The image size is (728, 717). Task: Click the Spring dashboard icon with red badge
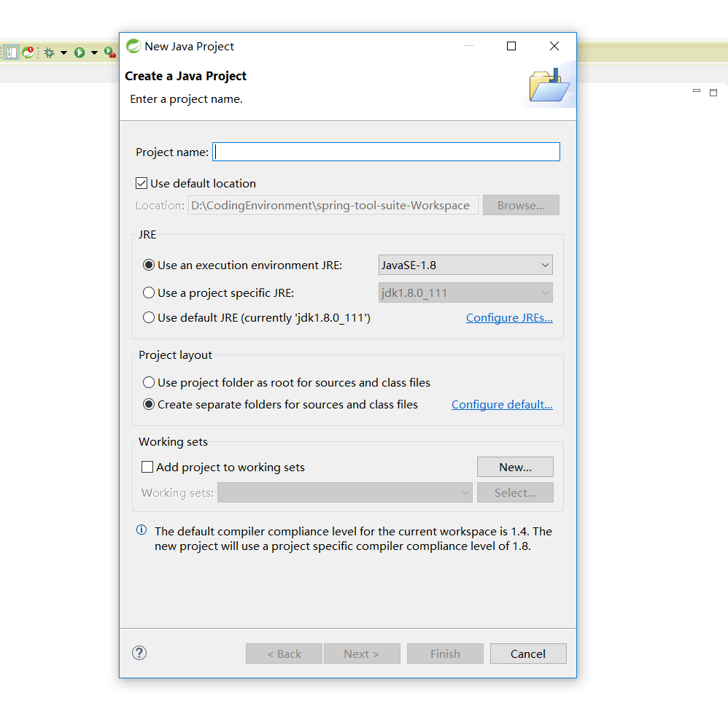[28, 53]
